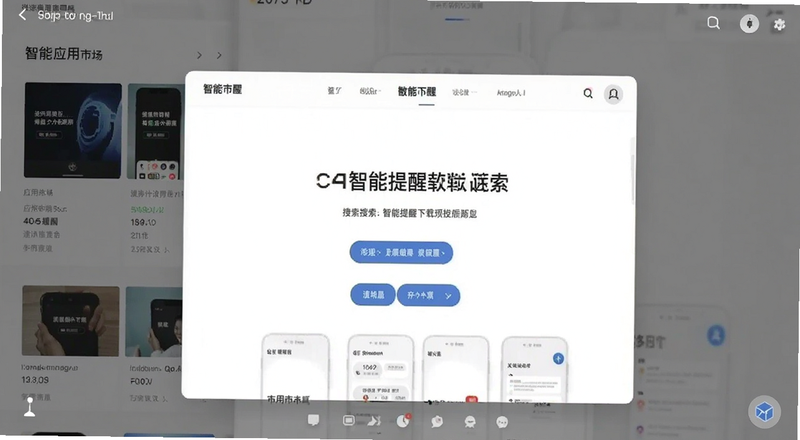
Task: Open the smartwatch app thumbnail in the left panel
Action: pyautogui.click(x=73, y=131)
